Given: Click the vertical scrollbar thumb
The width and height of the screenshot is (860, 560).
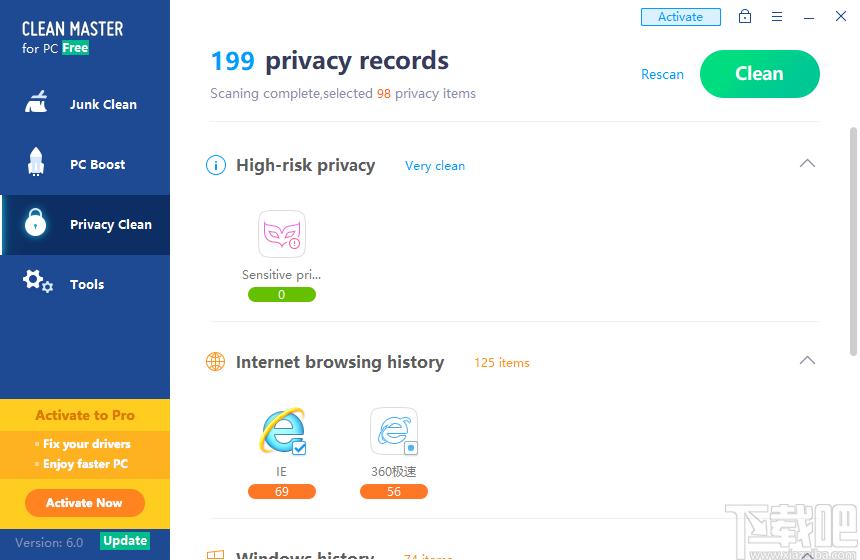Looking at the screenshot, I should pyautogui.click(x=853, y=241).
